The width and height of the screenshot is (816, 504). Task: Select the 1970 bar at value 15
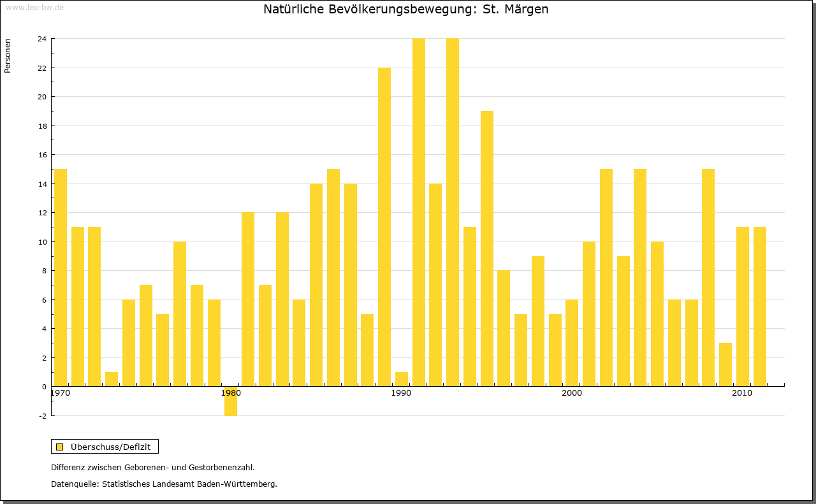(61, 277)
